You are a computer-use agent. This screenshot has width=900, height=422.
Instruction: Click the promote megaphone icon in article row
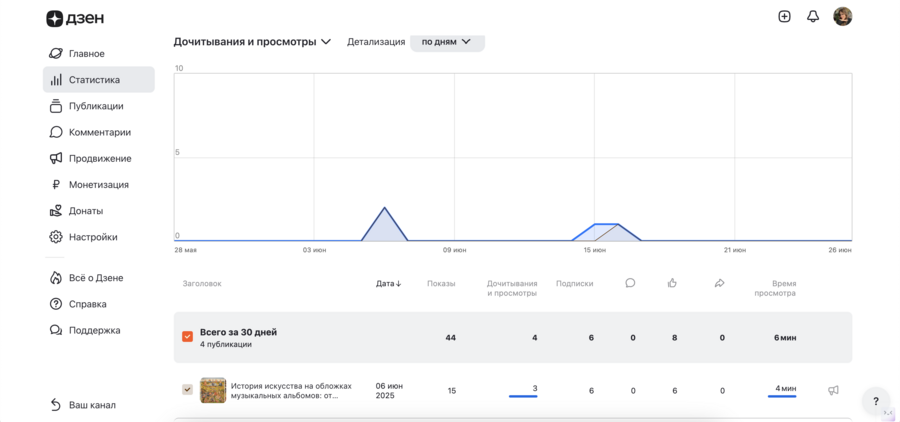click(833, 390)
